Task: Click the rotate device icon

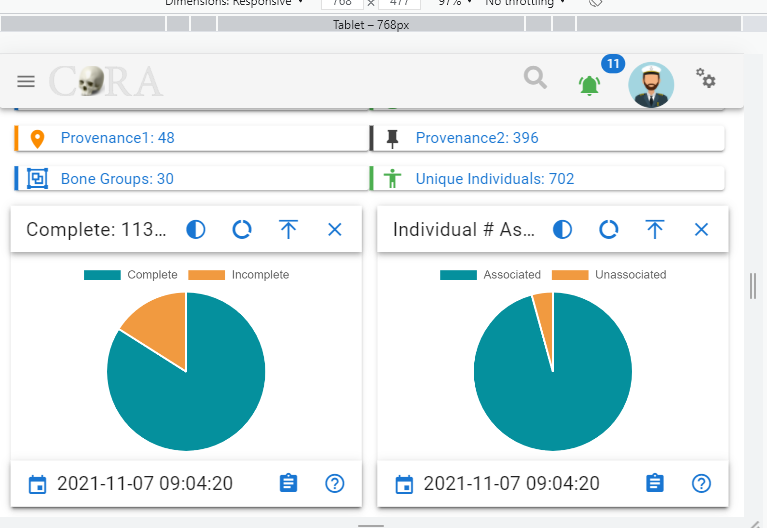Action: (595, 2)
